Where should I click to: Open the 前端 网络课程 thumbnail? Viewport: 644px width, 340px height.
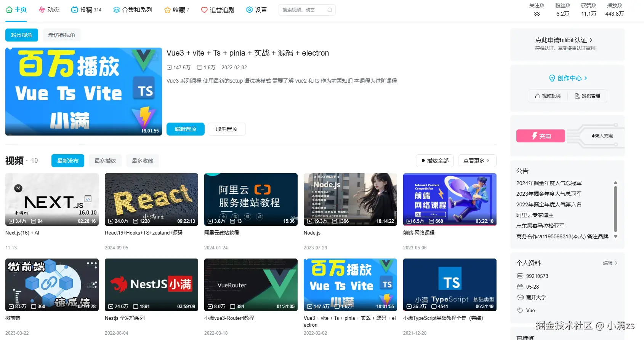[x=450, y=200]
